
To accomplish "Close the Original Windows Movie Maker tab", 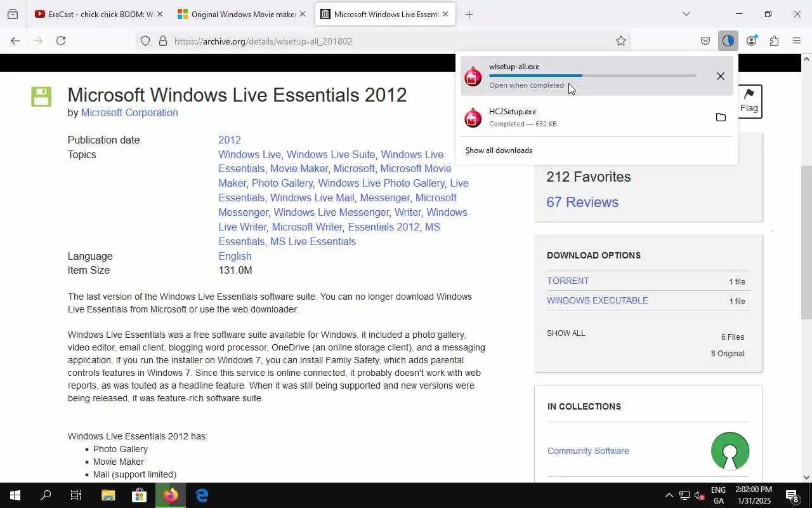I will (302, 14).
